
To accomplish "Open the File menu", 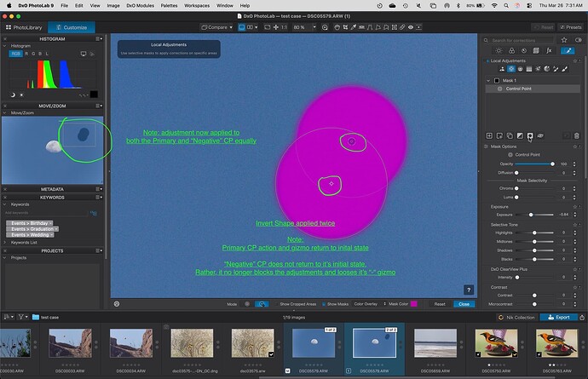I will [x=65, y=6].
